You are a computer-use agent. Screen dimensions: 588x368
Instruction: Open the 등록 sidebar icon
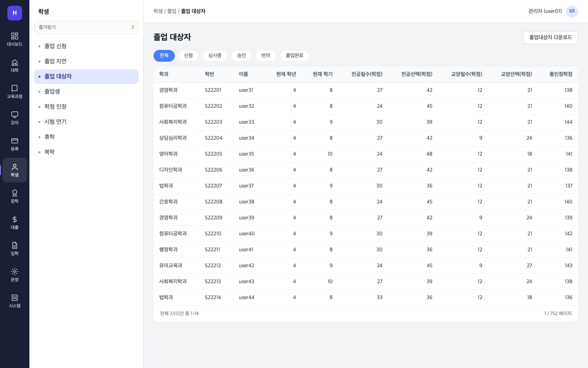14,144
